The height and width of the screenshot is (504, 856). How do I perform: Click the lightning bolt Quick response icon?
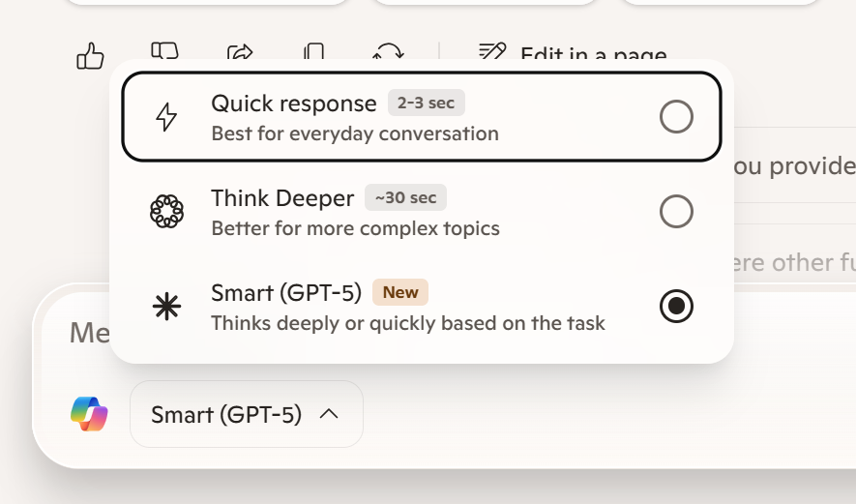tap(166, 117)
